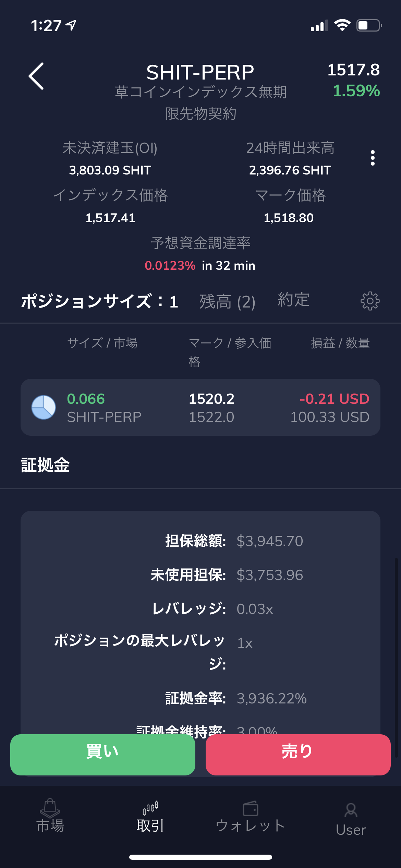Tap the back arrow icon

pos(36,76)
